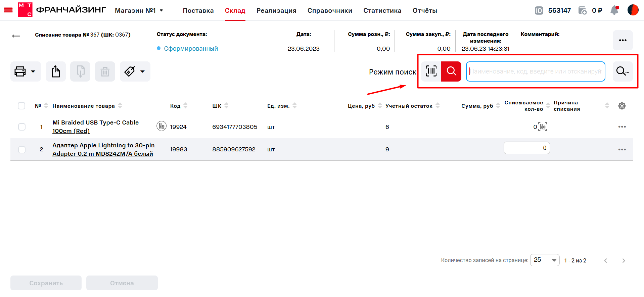Open the Магазин №1 store selector
The image size is (644, 297).
coord(139,10)
